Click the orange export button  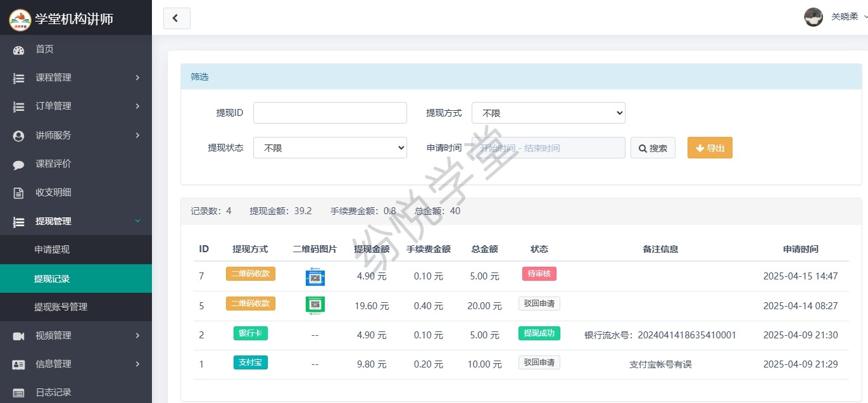click(710, 148)
